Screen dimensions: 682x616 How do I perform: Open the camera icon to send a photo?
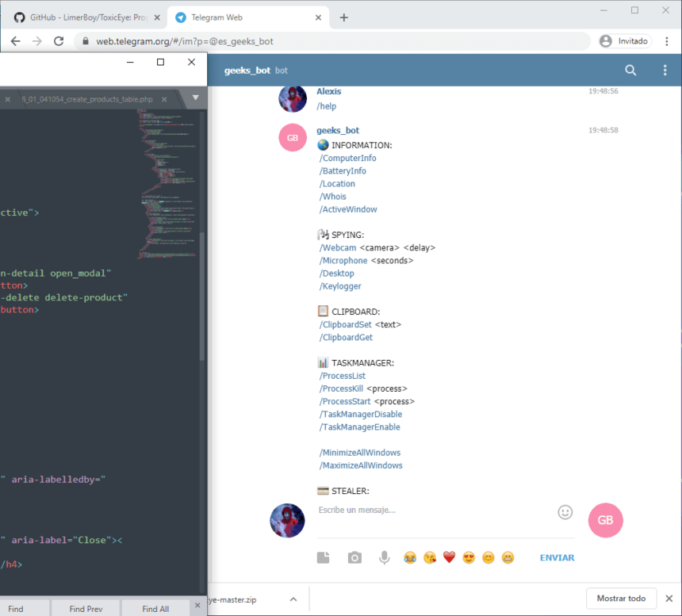(354, 557)
